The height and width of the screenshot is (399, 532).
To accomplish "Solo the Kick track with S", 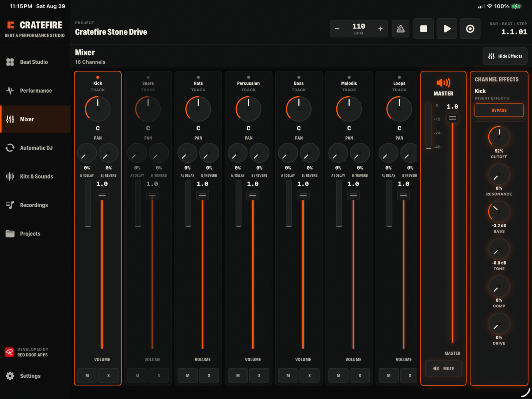I will coord(109,375).
